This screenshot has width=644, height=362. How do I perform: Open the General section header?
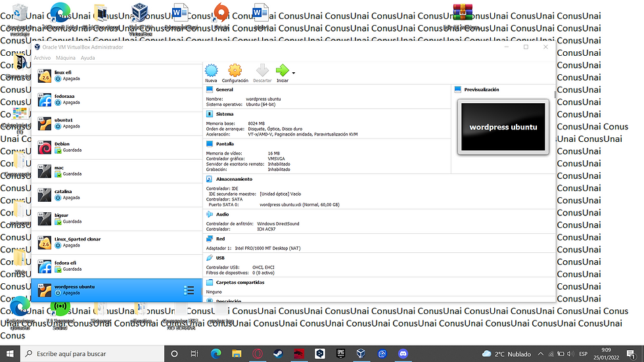pos(224,89)
